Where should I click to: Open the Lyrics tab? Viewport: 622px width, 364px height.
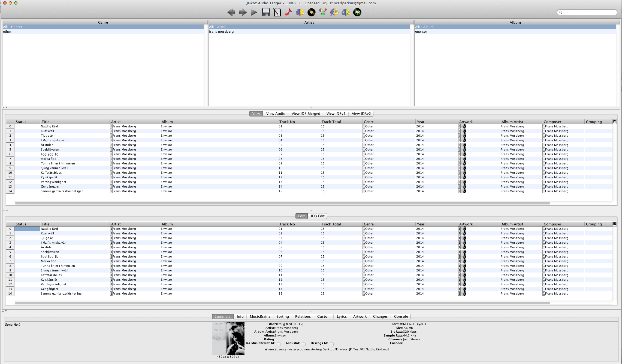coord(342,317)
